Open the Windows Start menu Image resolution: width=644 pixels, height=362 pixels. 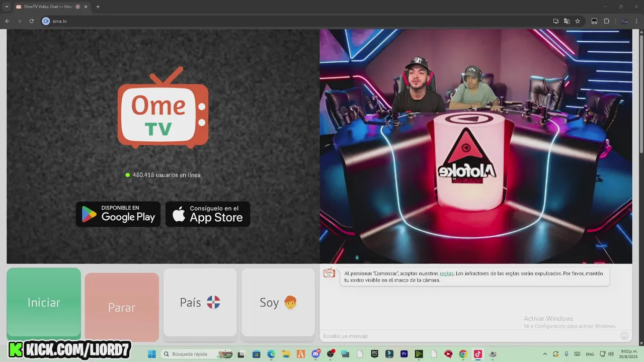(152, 354)
